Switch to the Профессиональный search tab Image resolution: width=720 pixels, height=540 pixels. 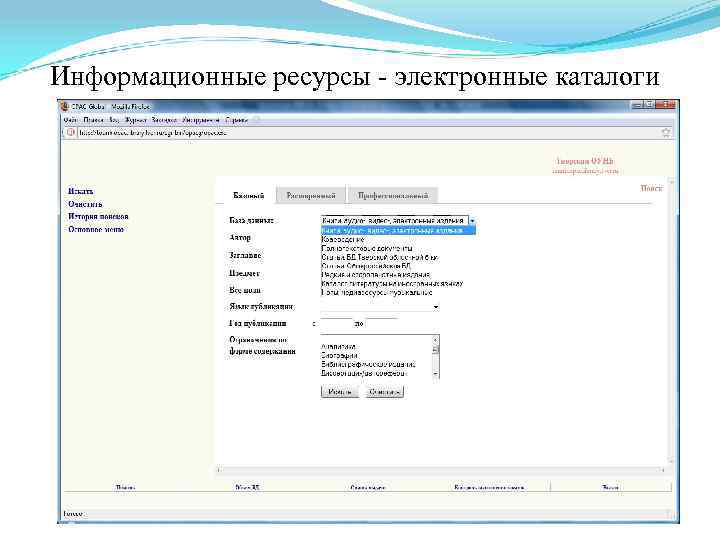pyautogui.click(x=393, y=196)
